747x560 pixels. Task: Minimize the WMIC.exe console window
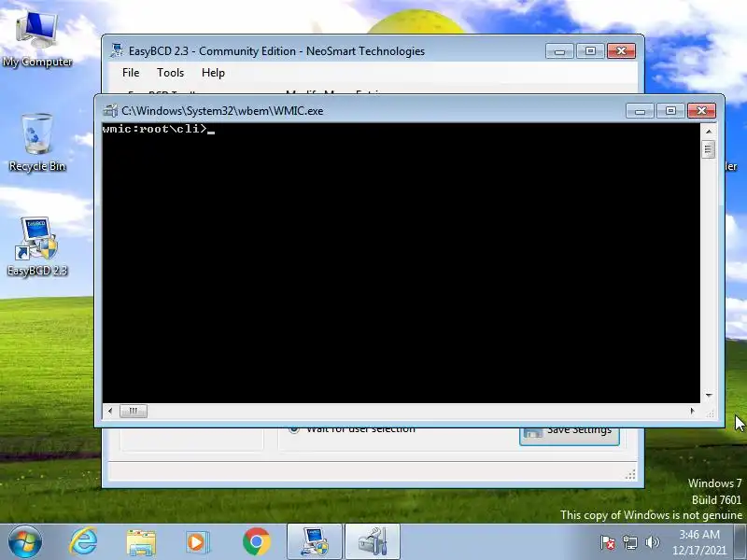[640, 111]
